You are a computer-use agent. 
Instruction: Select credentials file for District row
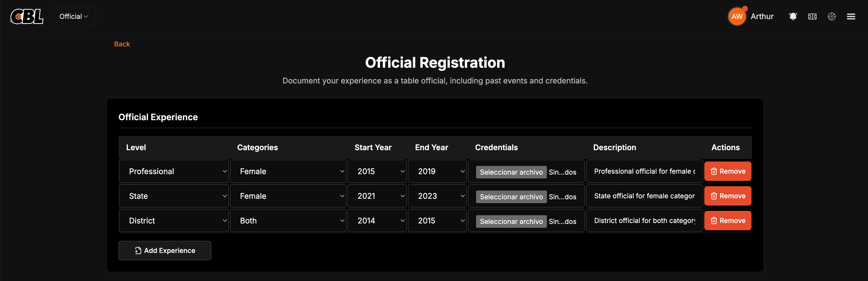click(x=511, y=221)
